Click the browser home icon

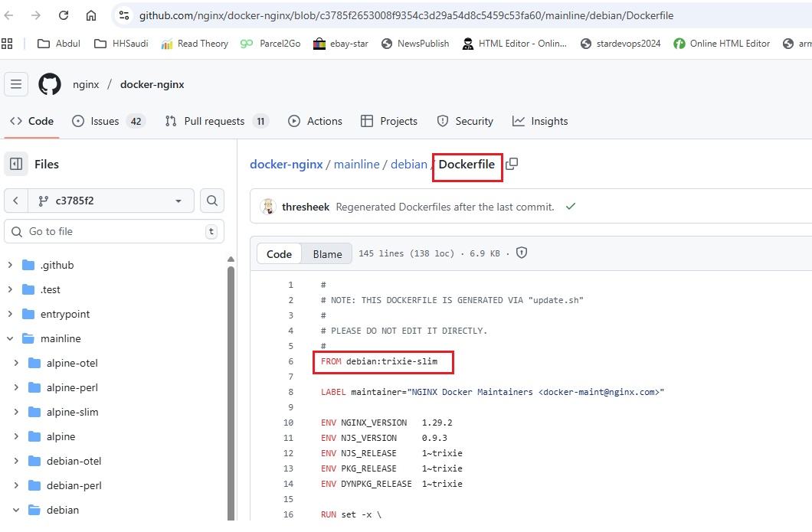coord(91,15)
